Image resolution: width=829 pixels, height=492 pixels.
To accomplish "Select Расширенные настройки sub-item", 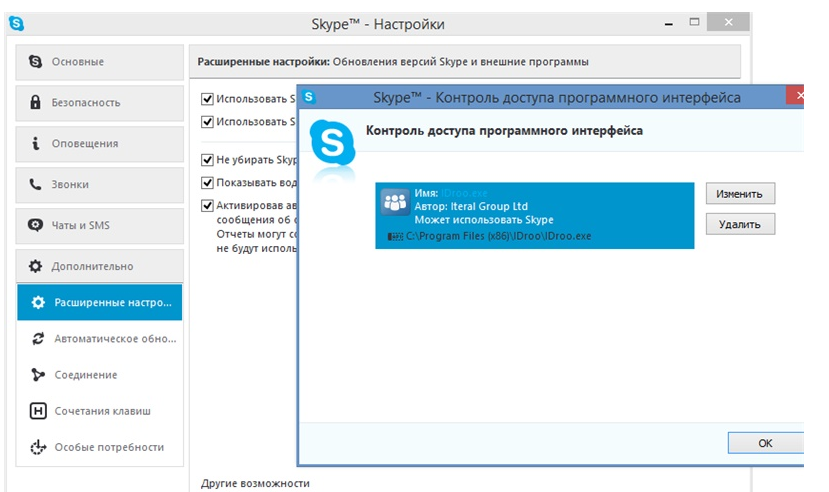I will (99, 302).
